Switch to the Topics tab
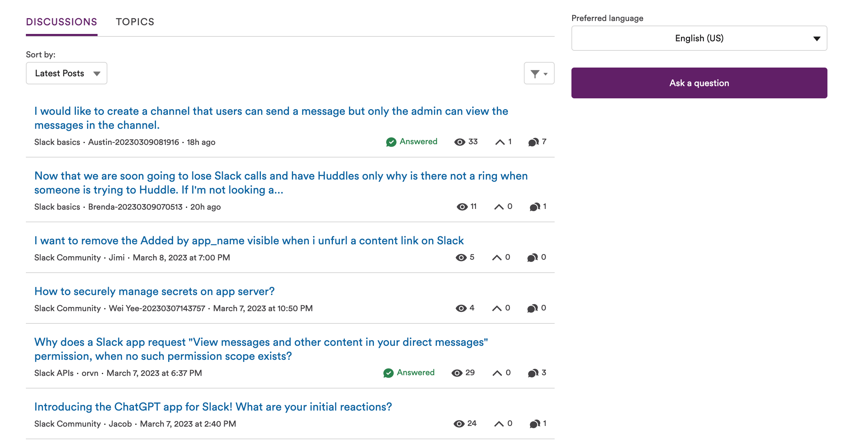Screen dimensions: 868x441 click(135, 22)
